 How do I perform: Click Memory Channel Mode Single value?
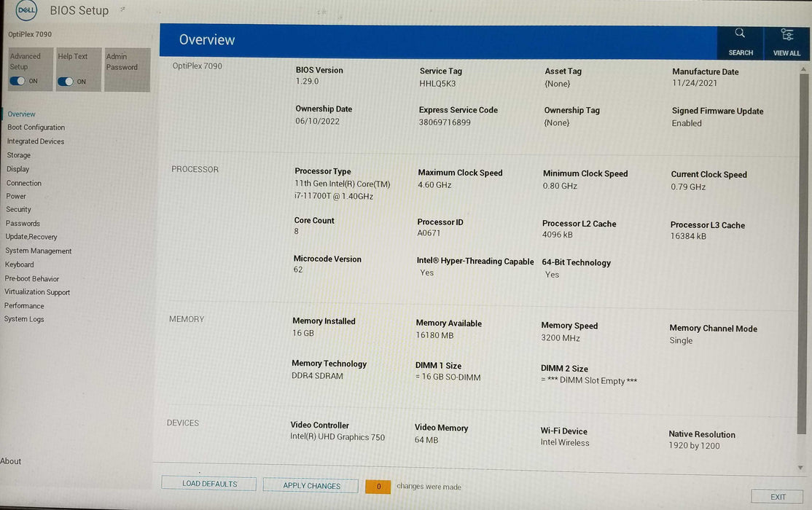coord(681,341)
